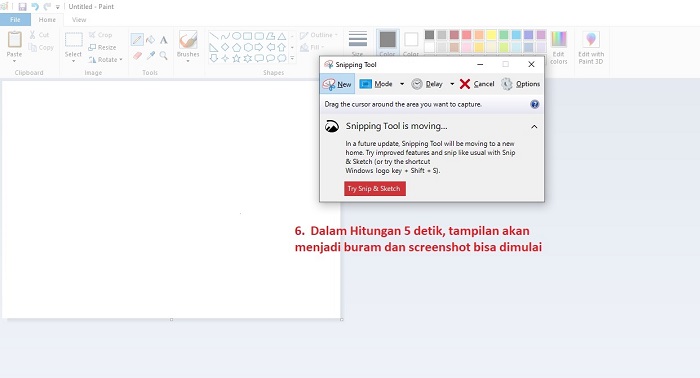700x378 pixels.
Task: Choose the Line shape
Action: pos(214,36)
